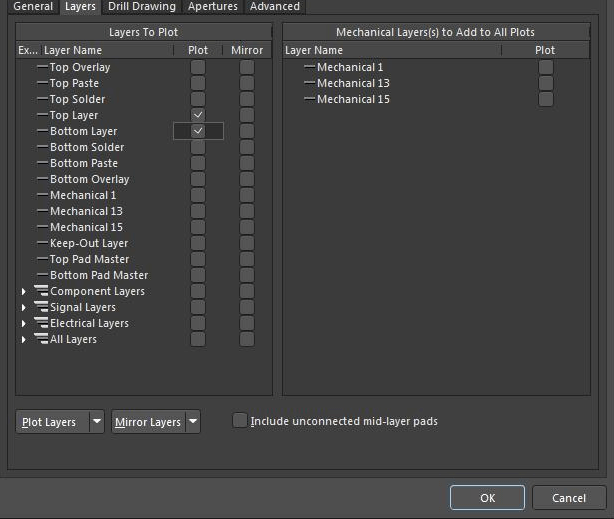Click the layer group icon beside Component Layers

coord(41,291)
